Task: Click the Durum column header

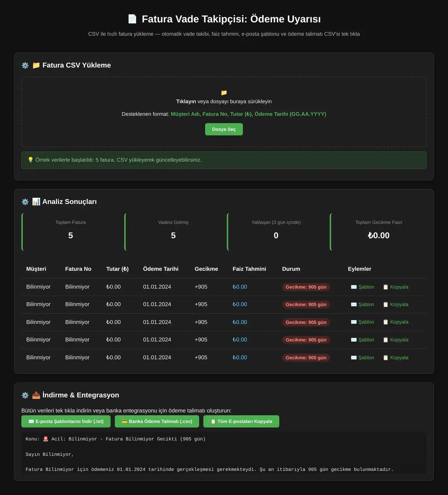Action: click(x=291, y=269)
